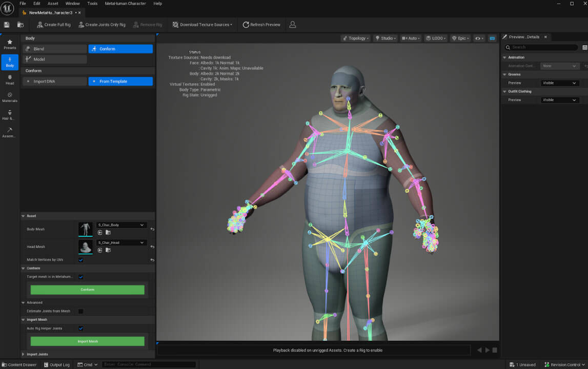Toggle Target mesh is in Metahuman checkbox
This screenshot has width=588, height=369.
[80, 277]
